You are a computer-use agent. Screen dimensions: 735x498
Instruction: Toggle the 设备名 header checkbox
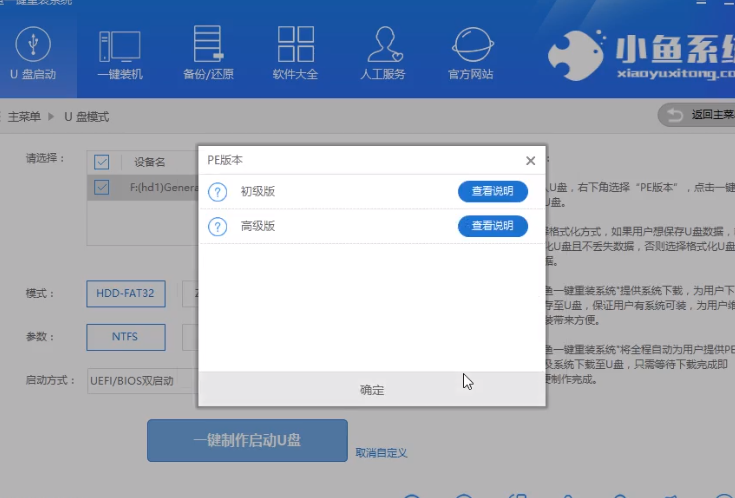102,162
